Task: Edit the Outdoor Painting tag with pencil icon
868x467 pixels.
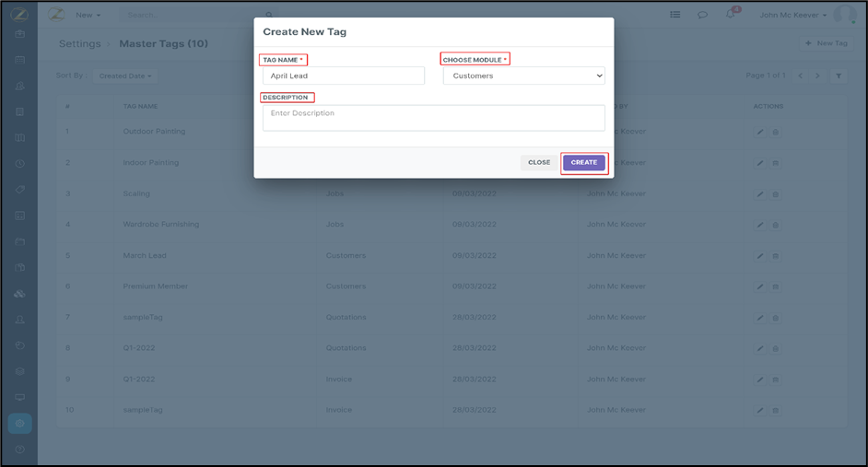Action: click(760, 133)
